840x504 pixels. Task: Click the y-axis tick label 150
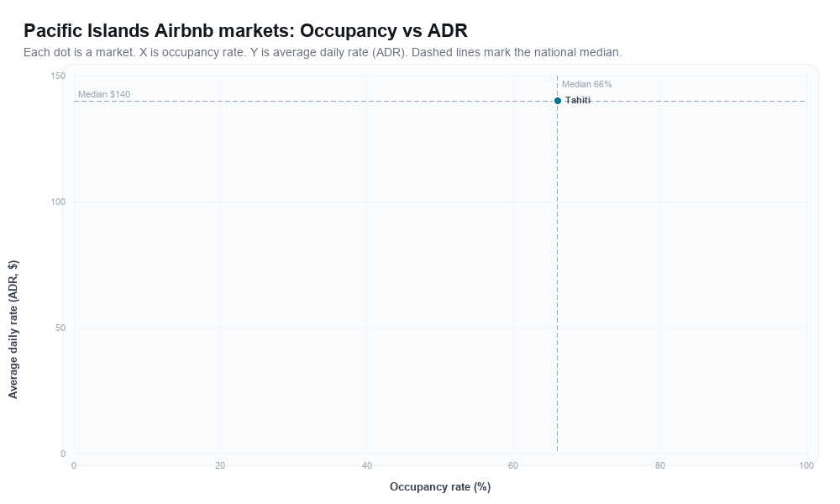[58, 76]
